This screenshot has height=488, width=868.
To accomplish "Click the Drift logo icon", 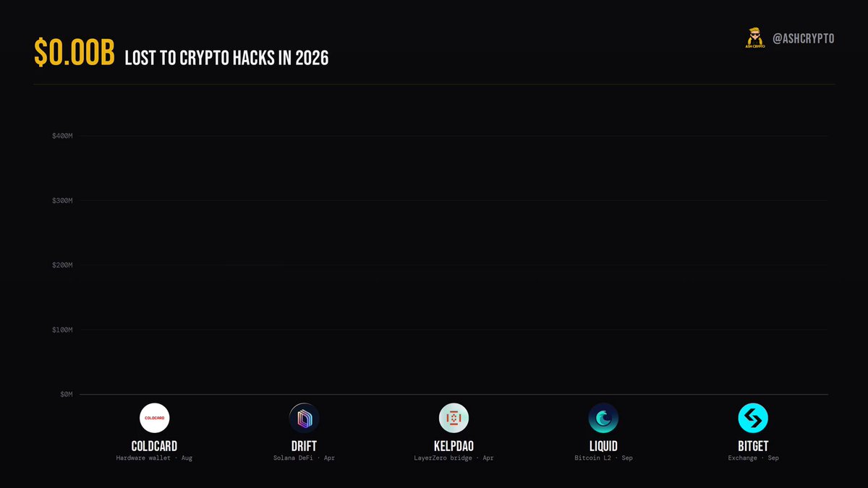I will point(305,418).
